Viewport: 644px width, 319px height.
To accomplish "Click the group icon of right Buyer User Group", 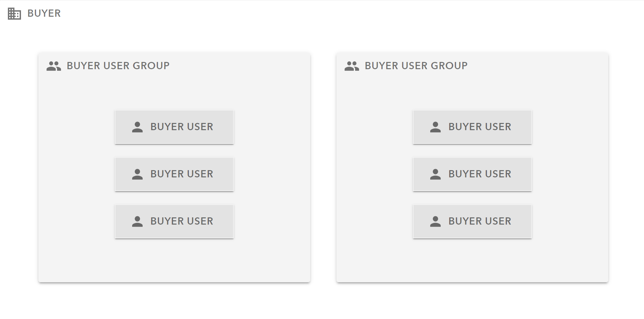I will [x=352, y=66].
